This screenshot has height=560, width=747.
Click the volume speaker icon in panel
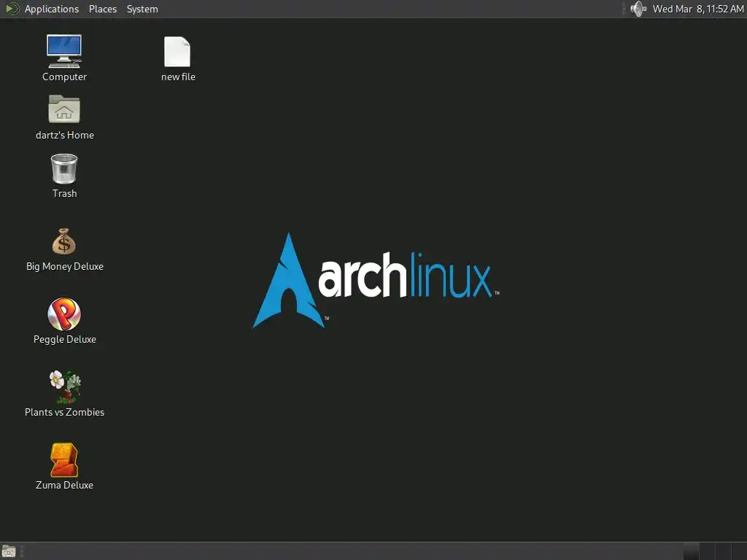[x=638, y=9]
